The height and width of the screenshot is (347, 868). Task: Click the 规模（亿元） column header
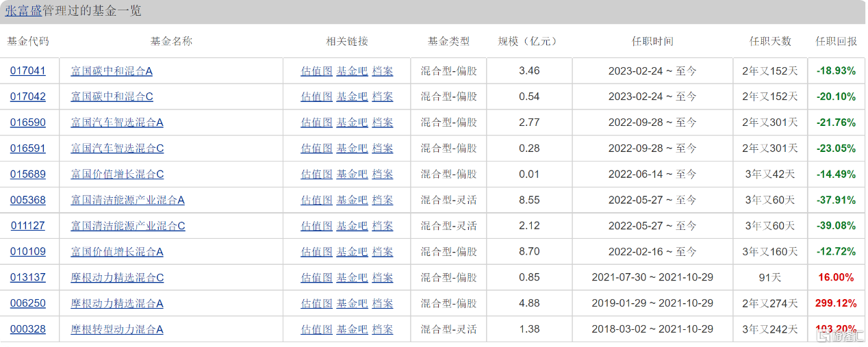click(x=528, y=41)
